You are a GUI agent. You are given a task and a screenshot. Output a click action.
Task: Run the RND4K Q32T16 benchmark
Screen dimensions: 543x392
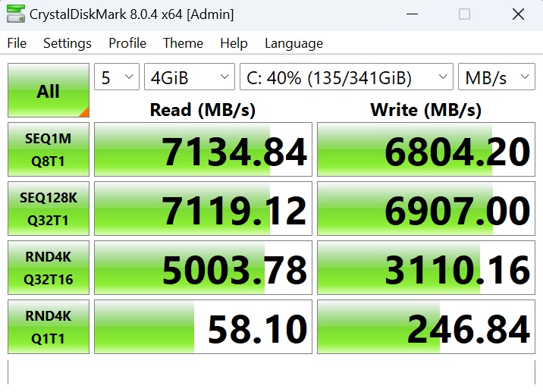[49, 268]
